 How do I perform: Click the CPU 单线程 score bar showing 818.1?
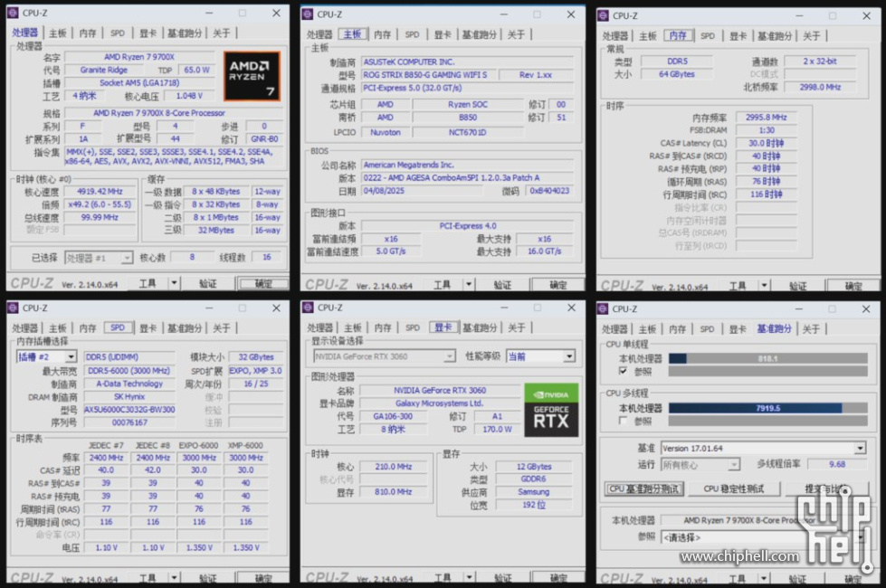point(768,358)
